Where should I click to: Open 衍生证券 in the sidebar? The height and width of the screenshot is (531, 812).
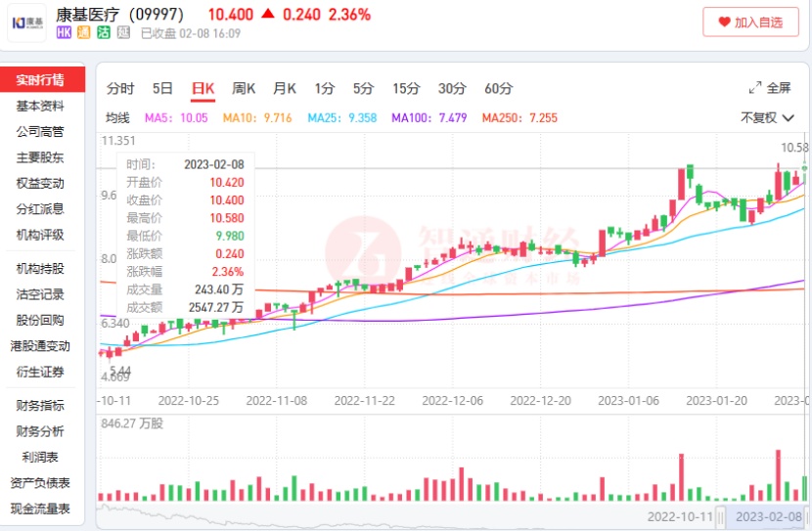coord(40,373)
